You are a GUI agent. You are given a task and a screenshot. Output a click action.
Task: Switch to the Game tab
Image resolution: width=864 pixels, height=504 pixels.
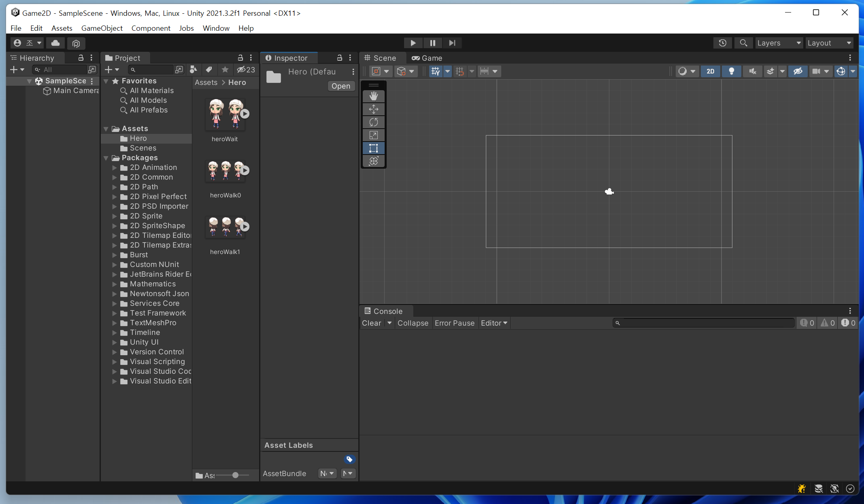click(x=427, y=58)
